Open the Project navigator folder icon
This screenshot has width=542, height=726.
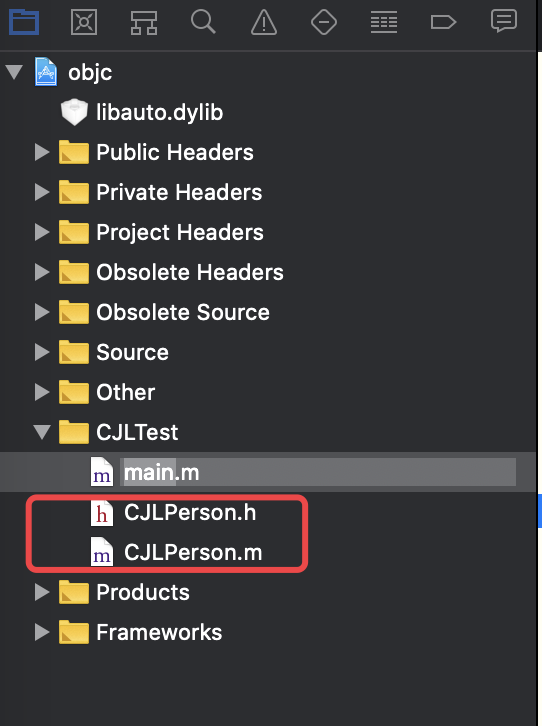[24, 22]
